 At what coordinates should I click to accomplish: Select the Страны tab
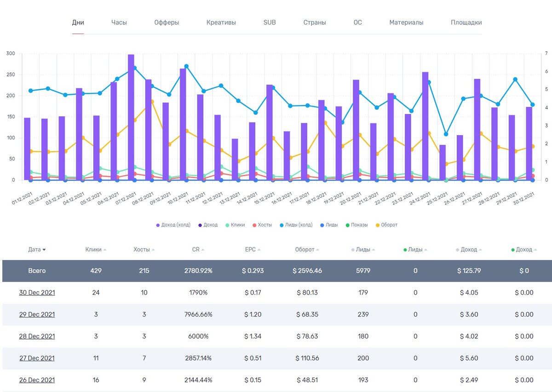[x=315, y=22]
